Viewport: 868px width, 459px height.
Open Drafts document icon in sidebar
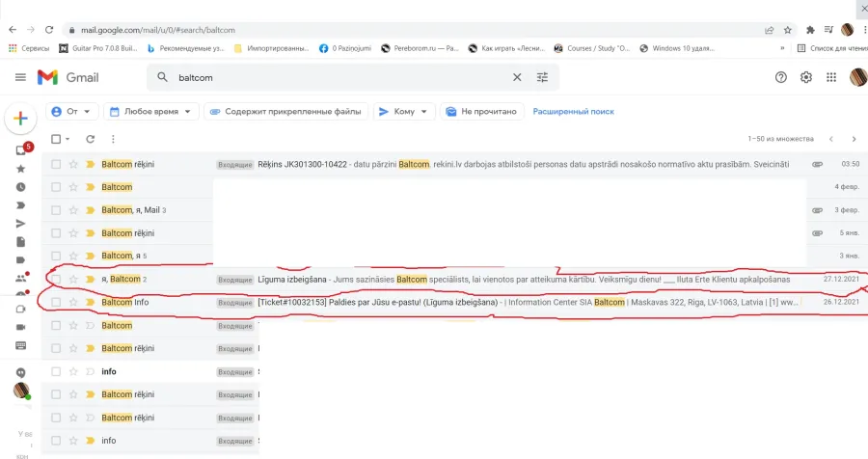point(20,242)
